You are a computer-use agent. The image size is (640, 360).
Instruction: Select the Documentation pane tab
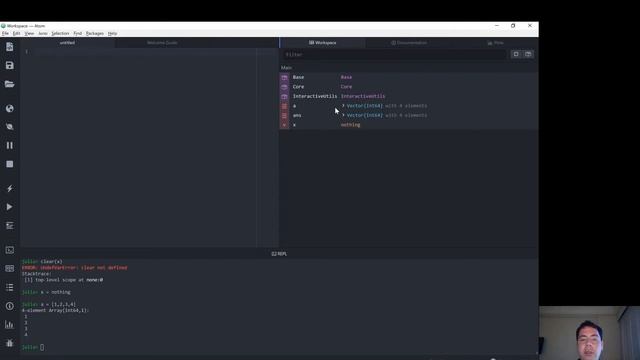click(x=409, y=42)
